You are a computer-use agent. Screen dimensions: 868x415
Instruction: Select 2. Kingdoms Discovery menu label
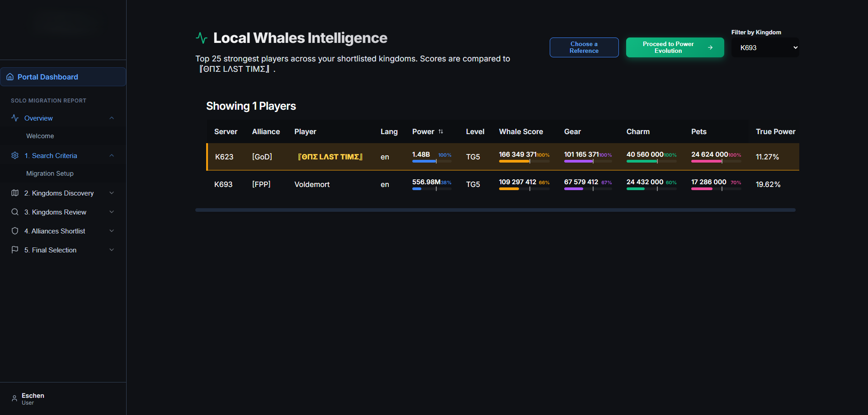click(x=59, y=193)
